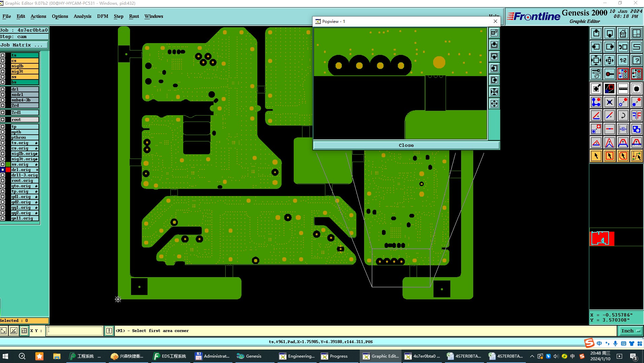Open the File menu
Image resolution: width=644 pixels, height=363 pixels.
[x=6, y=16]
